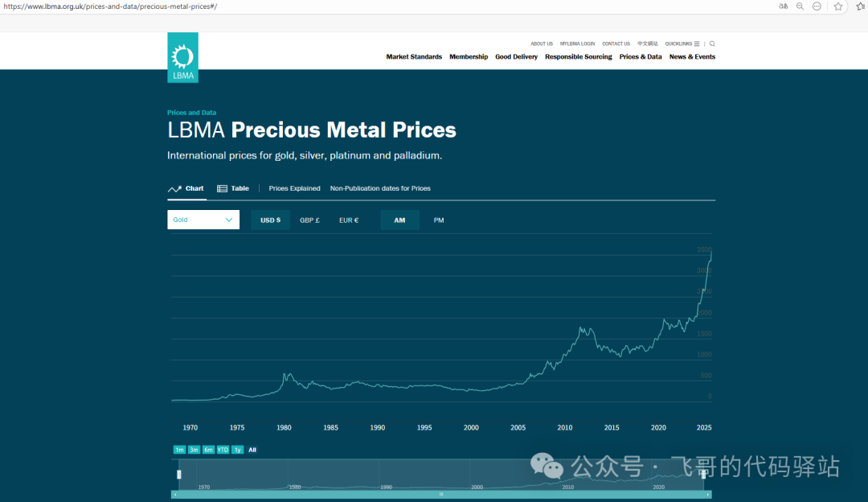Click the LBMA logo

coord(182,57)
